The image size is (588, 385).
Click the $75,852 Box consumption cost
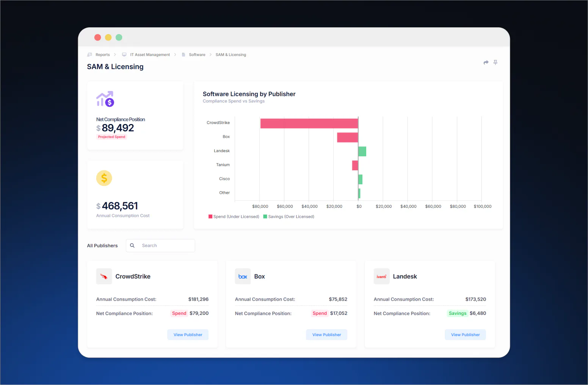click(x=338, y=299)
